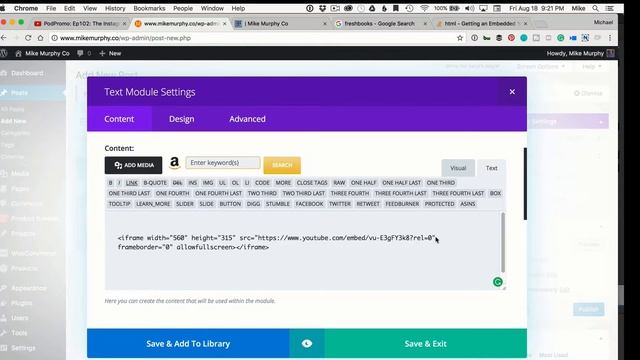
Task: Click the LINK quicktag button
Action: (x=132, y=183)
